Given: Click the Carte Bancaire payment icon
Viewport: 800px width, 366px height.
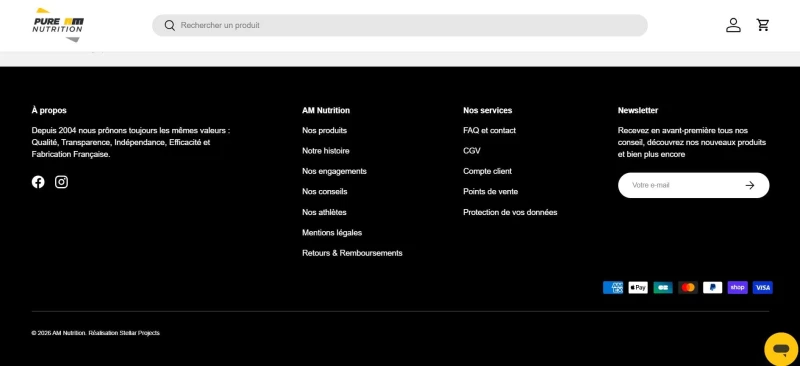Looking at the screenshot, I should click(x=663, y=287).
